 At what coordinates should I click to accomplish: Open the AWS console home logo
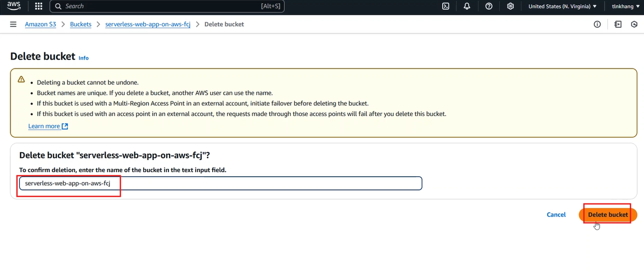point(14,6)
